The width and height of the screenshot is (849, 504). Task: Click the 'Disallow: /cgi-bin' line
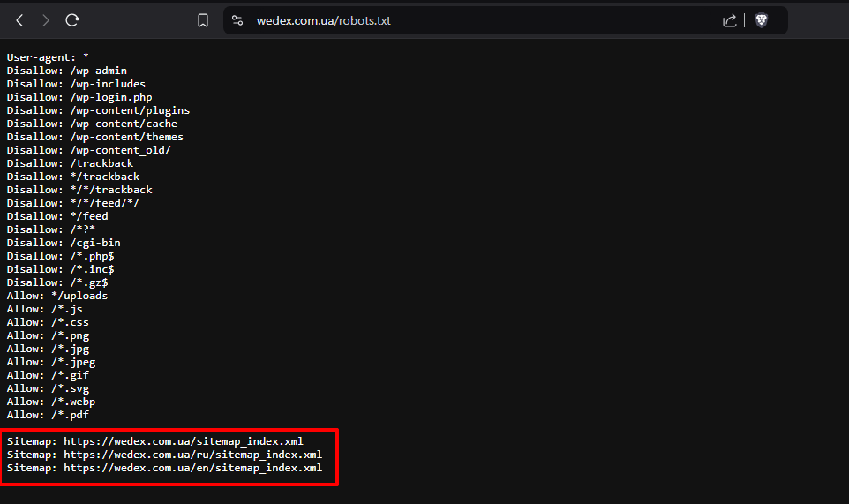click(64, 243)
